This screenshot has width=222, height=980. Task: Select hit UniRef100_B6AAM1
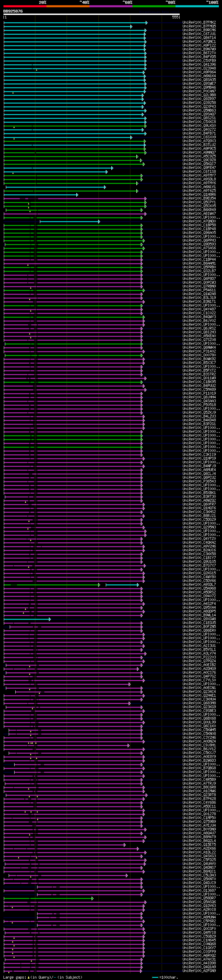tap(199, 263)
